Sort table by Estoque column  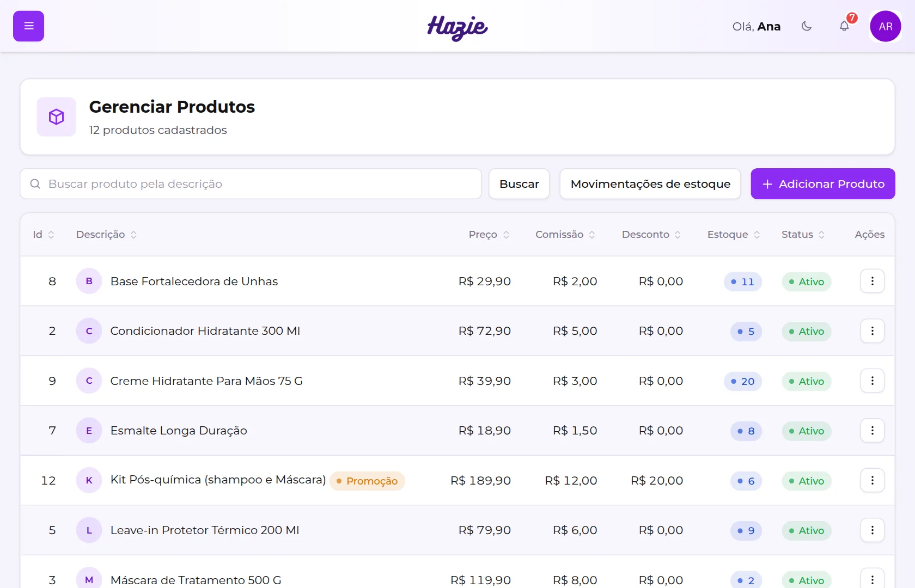coord(734,235)
